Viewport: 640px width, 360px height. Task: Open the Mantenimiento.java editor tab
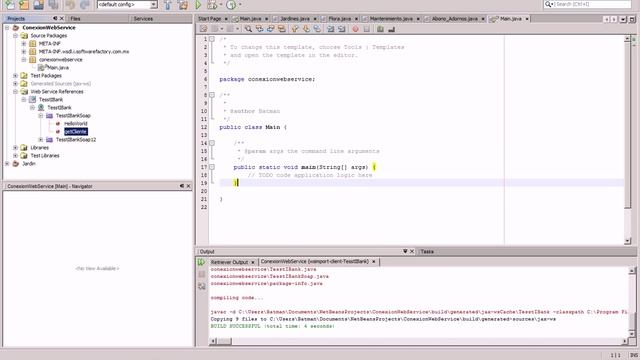click(x=391, y=19)
